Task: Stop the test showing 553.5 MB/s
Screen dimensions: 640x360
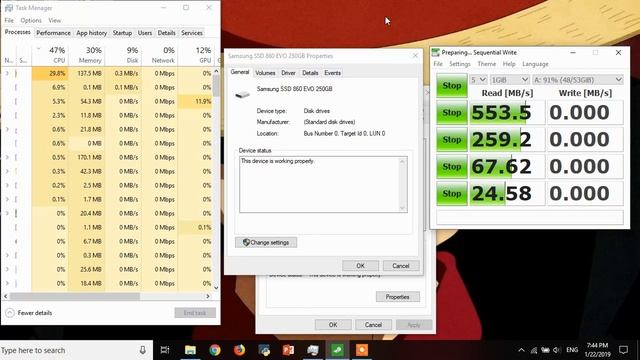Action: [452, 113]
